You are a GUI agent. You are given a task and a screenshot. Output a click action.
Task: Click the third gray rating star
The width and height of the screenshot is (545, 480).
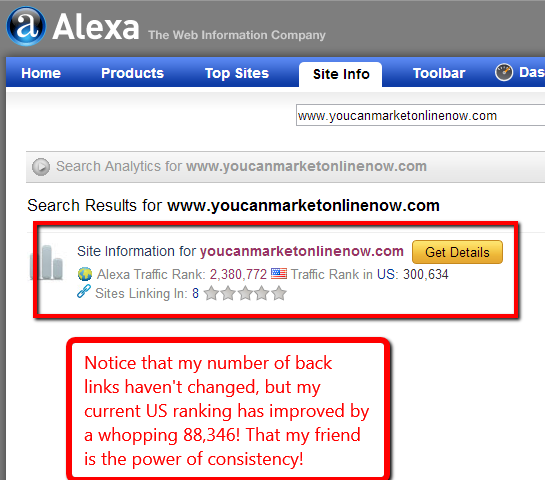click(245, 293)
